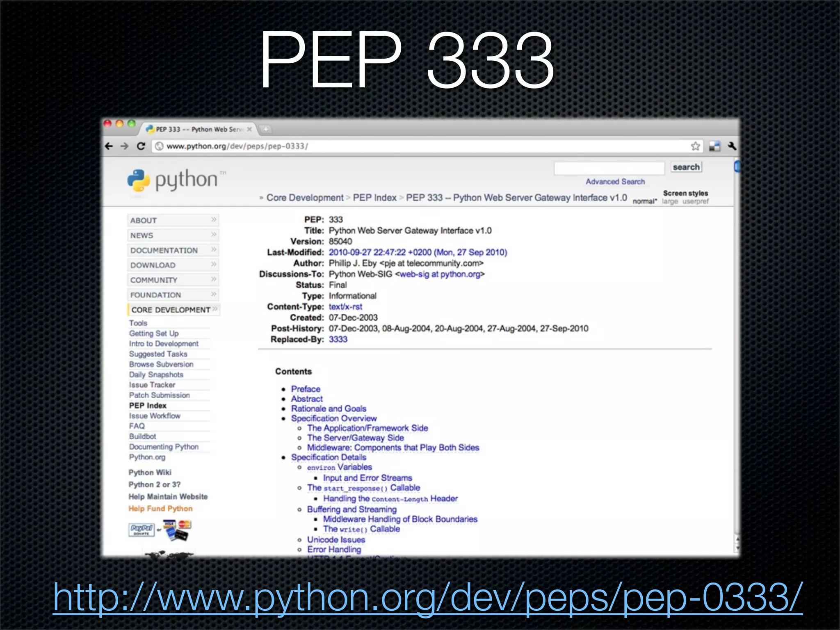Expand the DOCUMENTATION menu section
Image resolution: width=840 pixels, height=630 pixels.
coord(173,250)
